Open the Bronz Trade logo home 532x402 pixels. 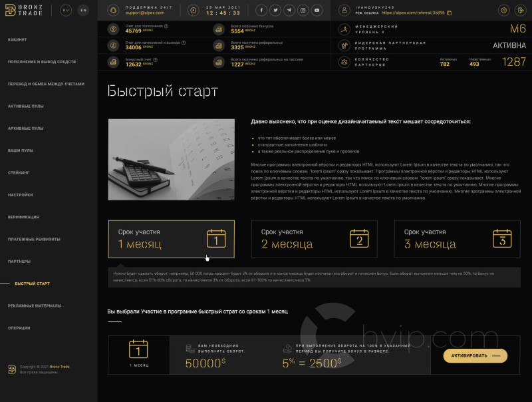click(24, 10)
